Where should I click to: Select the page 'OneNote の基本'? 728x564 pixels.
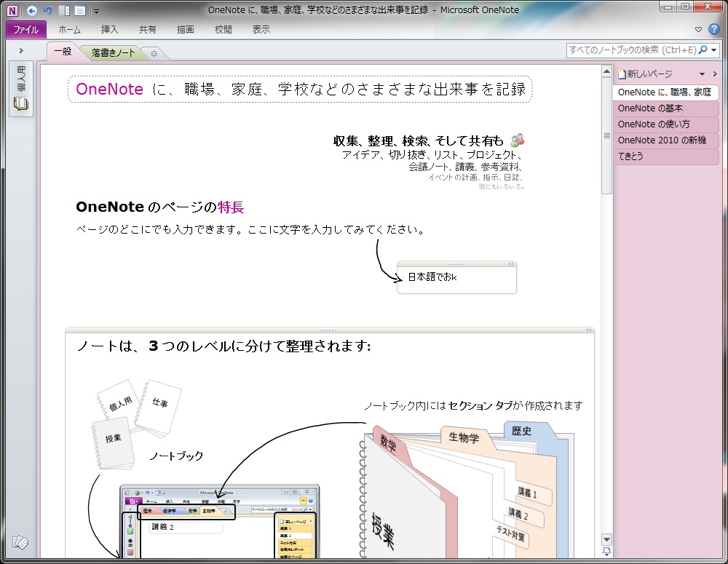[665, 108]
